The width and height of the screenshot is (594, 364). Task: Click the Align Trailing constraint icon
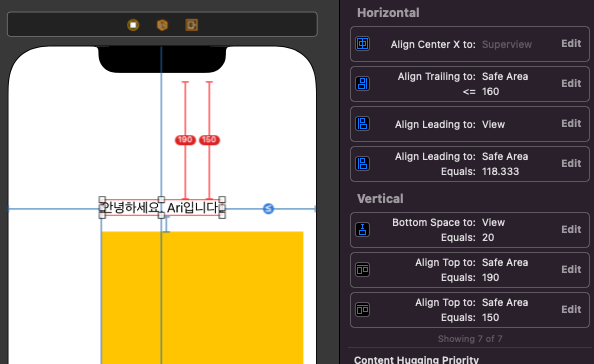pyautogui.click(x=363, y=84)
